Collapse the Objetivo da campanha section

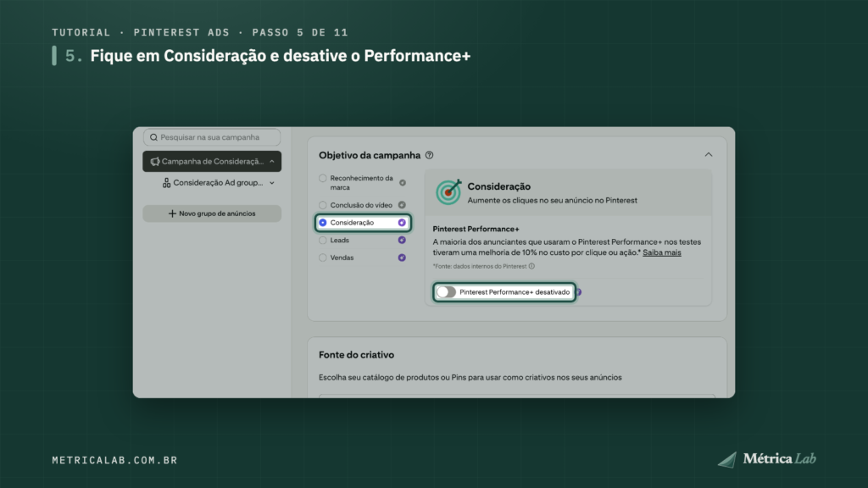(x=709, y=155)
